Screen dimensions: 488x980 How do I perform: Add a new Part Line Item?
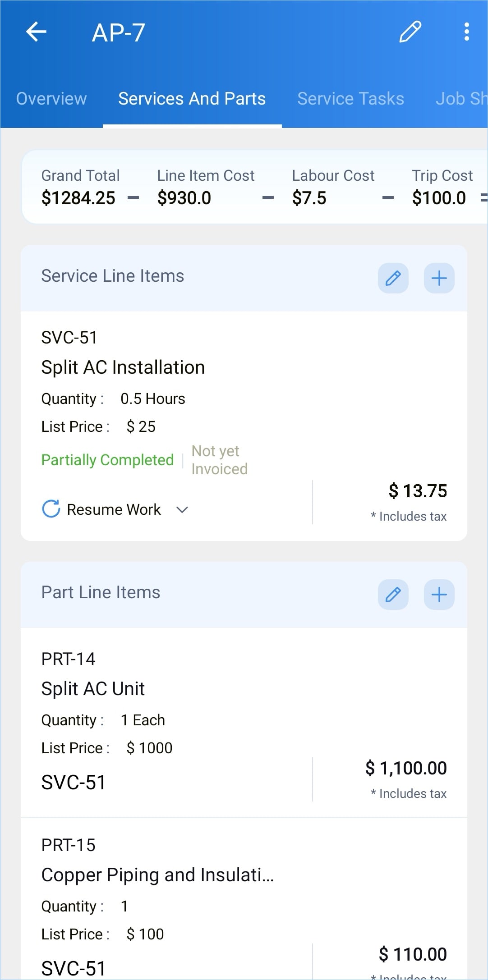(439, 595)
